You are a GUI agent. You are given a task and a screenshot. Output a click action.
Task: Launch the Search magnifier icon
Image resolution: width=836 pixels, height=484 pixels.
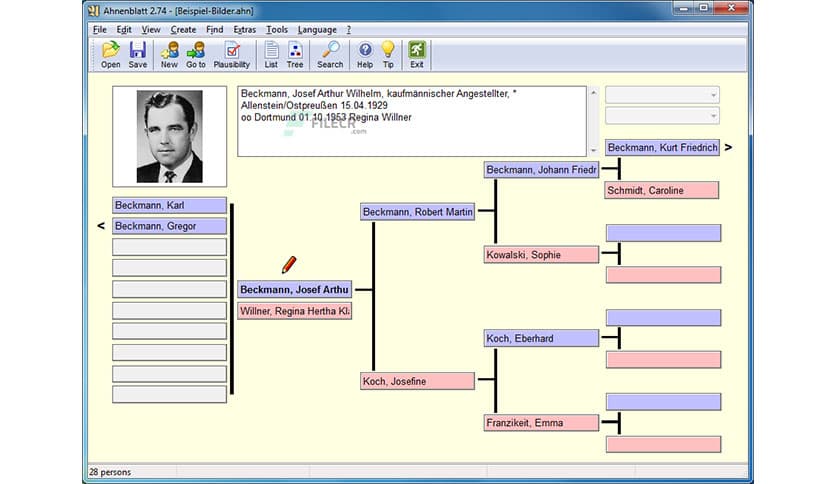tap(330, 54)
